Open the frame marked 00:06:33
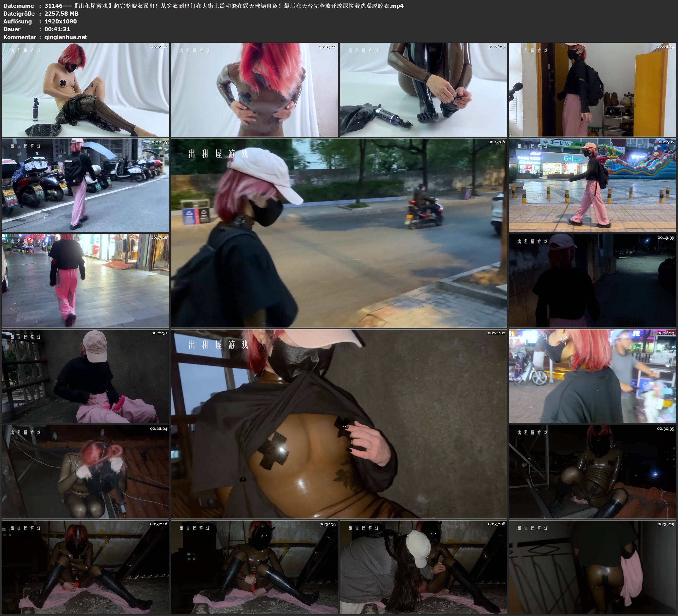Image resolution: width=678 pixels, height=616 pixels. click(423, 89)
